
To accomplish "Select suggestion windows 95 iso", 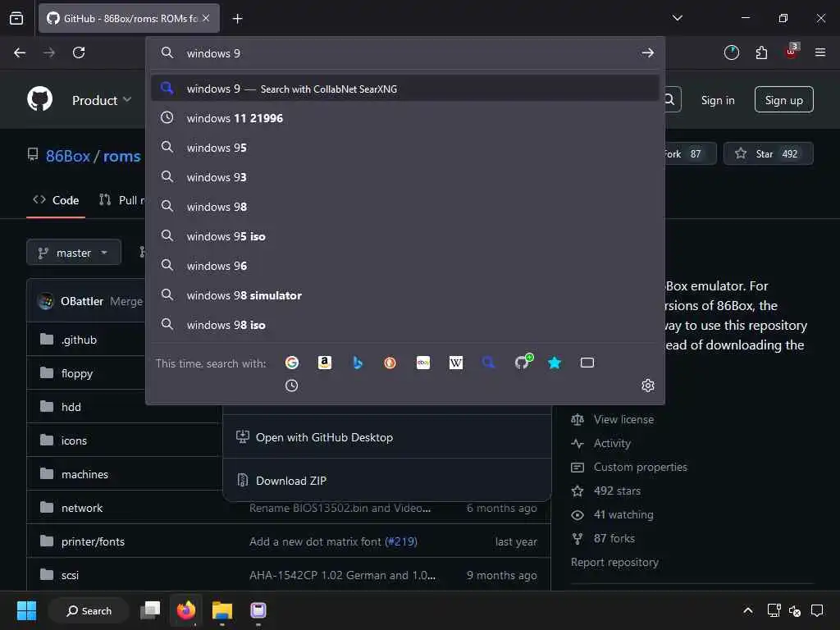I will click(x=405, y=235).
